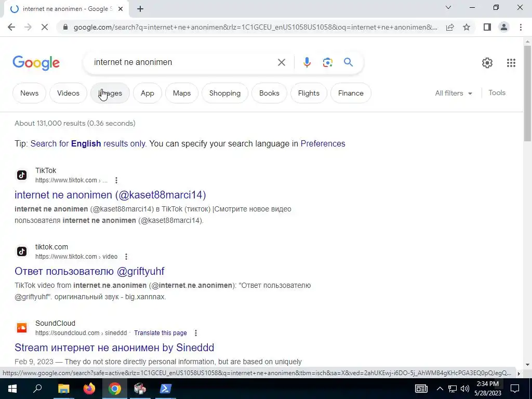This screenshot has height=399, width=532.
Task: Open the tab search chevron in title bar
Action: click(x=448, y=7)
